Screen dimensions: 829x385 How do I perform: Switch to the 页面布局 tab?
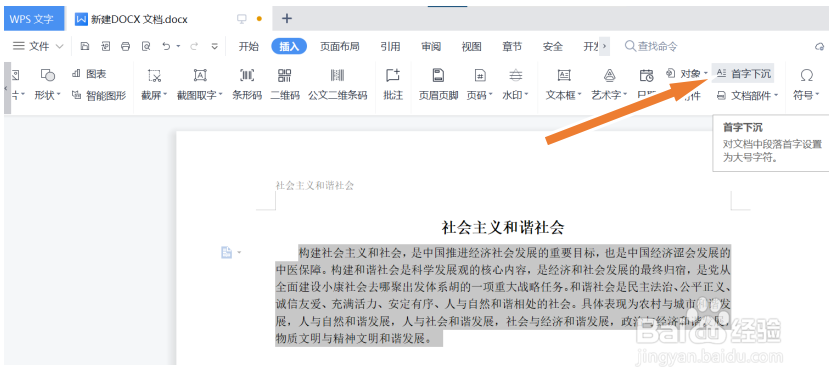tap(339, 47)
